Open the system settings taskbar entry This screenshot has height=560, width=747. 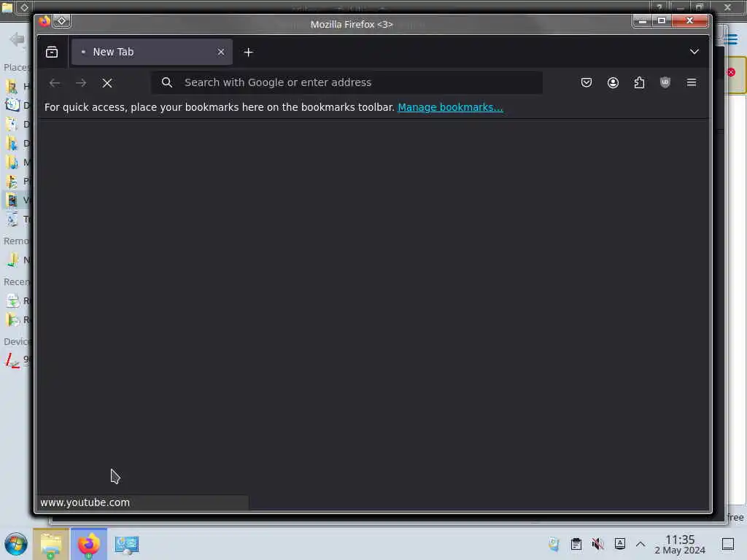(x=127, y=544)
